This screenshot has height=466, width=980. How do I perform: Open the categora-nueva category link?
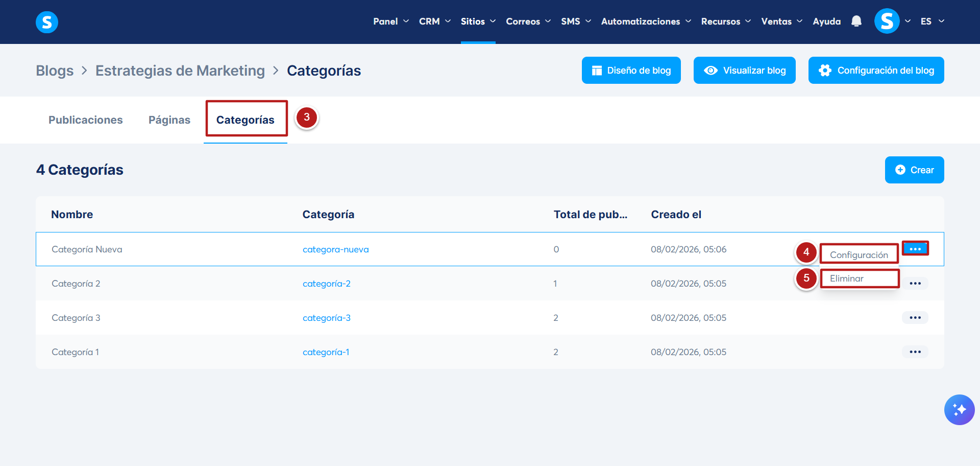(336, 249)
